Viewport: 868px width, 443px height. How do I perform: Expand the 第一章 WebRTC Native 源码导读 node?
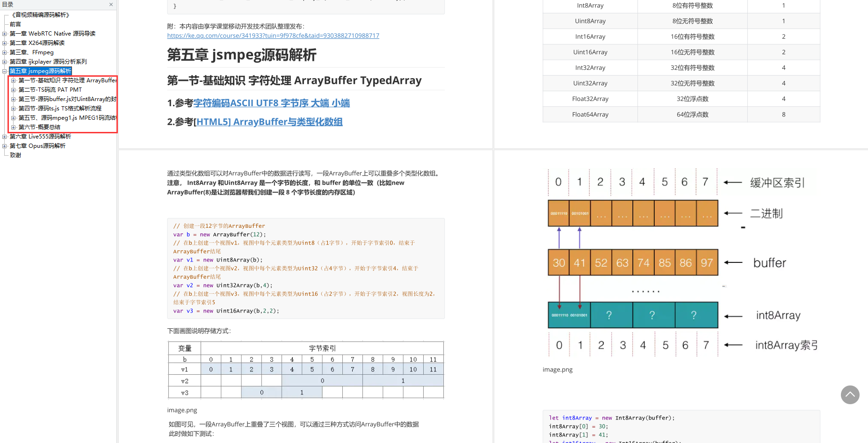4,34
